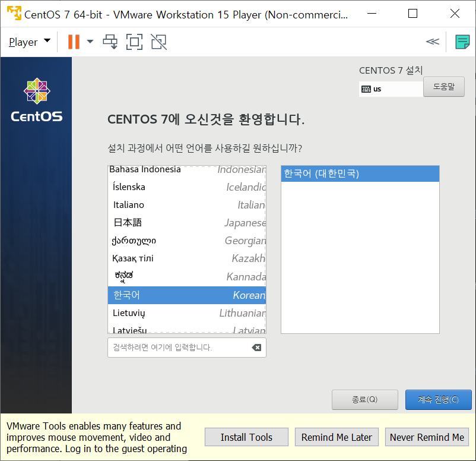The image size is (476, 461).
Task: Click Never Remind Me button
Action: pyautogui.click(x=427, y=437)
